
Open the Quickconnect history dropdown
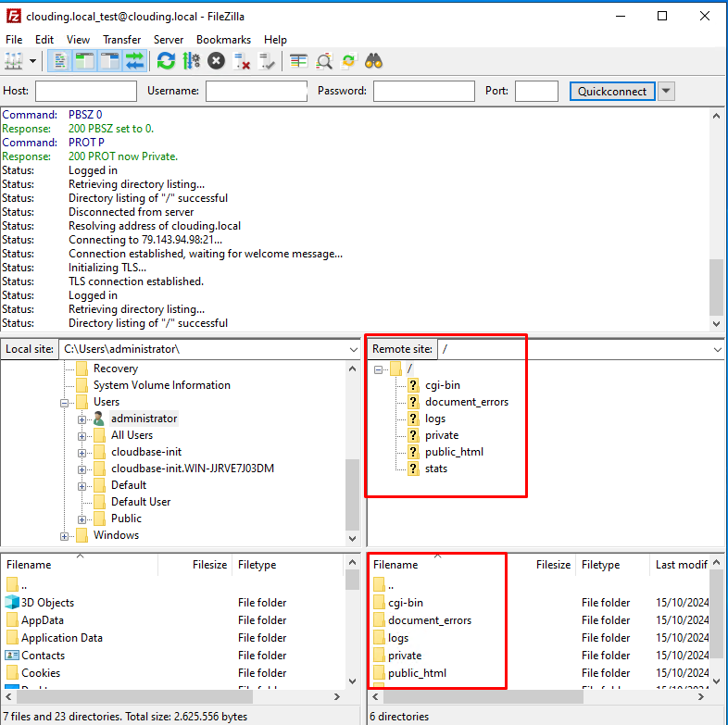666,91
